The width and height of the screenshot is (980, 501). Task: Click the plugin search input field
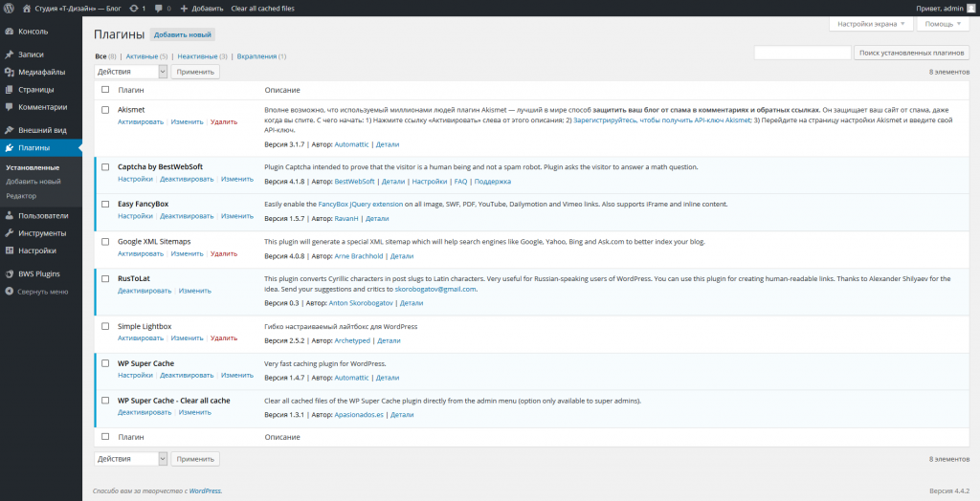point(803,54)
